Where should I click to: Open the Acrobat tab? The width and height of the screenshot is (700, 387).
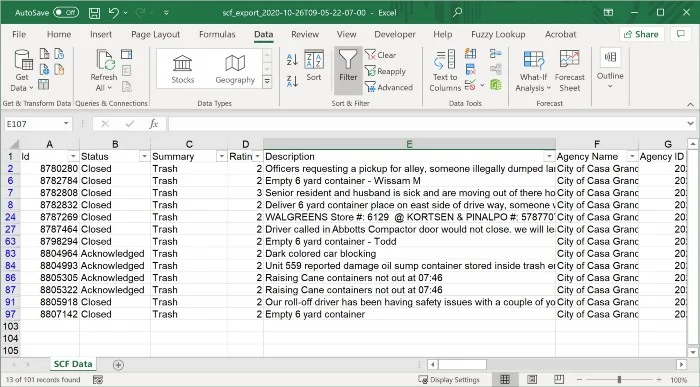point(560,34)
